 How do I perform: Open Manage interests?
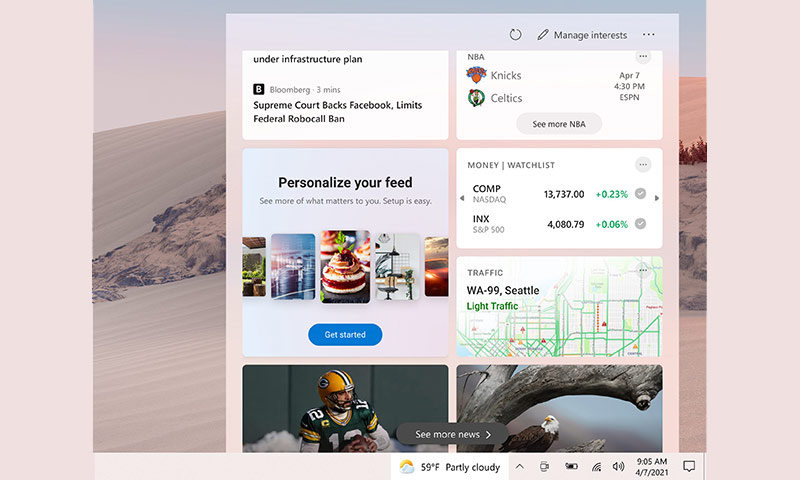[x=582, y=35]
